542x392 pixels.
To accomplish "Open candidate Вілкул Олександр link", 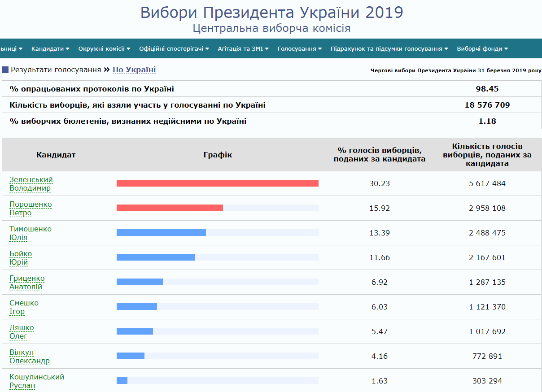I will (29, 357).
